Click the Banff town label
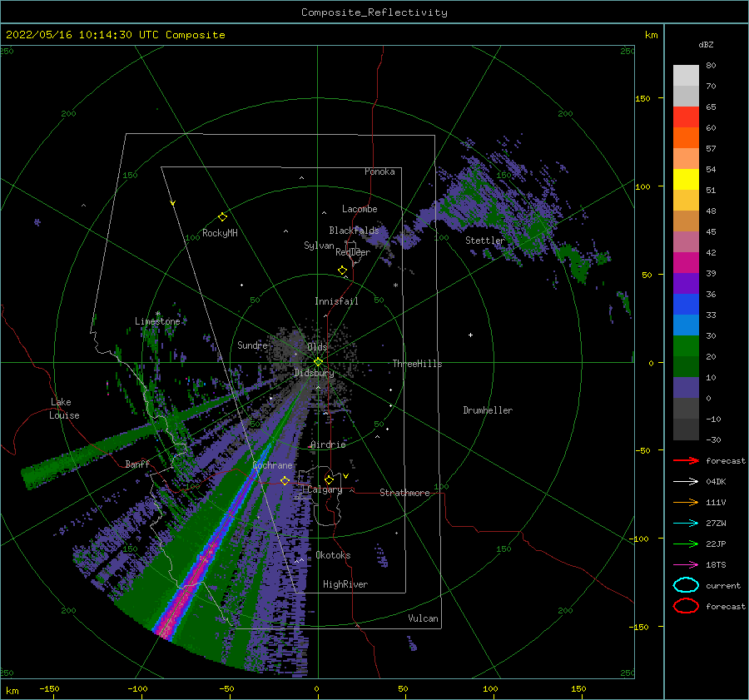 [x=137, y=464]
